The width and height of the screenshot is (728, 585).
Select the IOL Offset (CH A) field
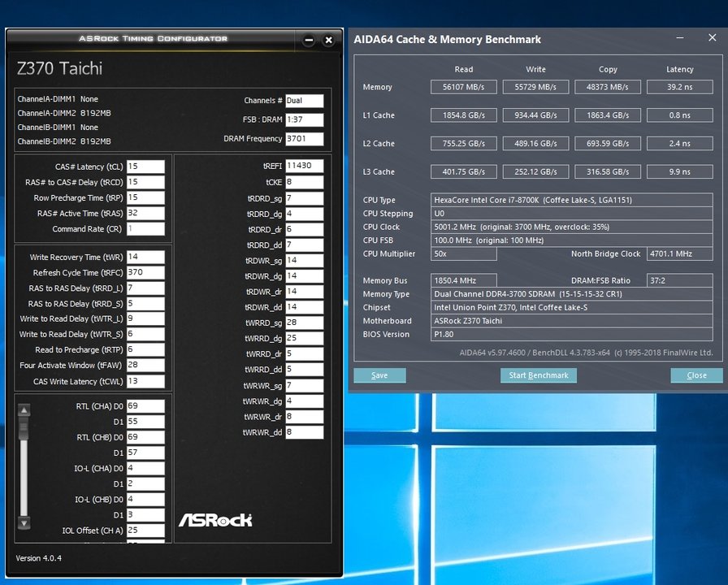pos(145,531)
